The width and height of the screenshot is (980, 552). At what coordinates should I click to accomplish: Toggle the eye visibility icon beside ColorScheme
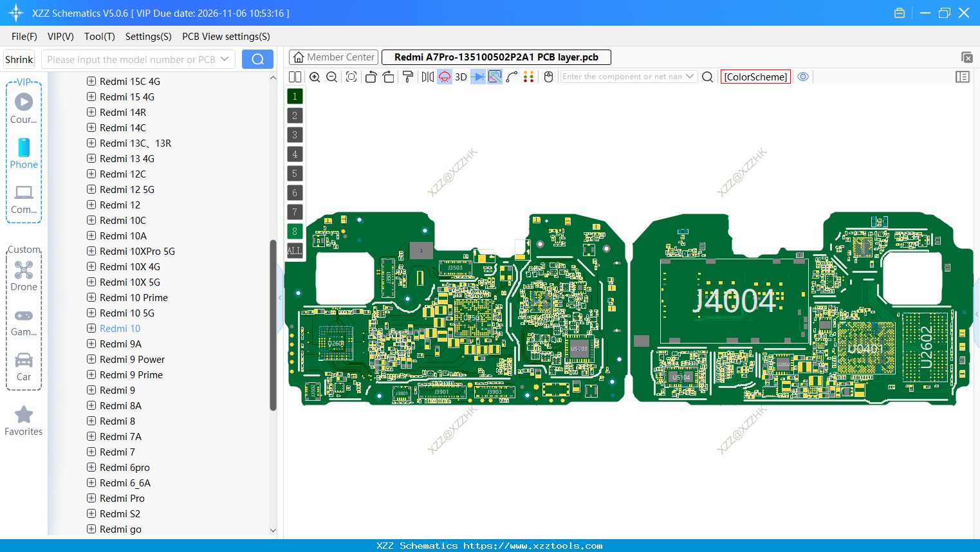(802, 77)
